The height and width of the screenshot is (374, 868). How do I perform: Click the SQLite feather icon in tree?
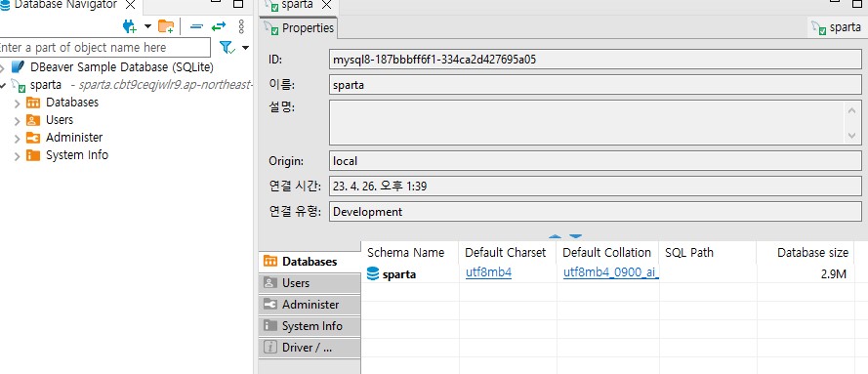coord(19,67)
